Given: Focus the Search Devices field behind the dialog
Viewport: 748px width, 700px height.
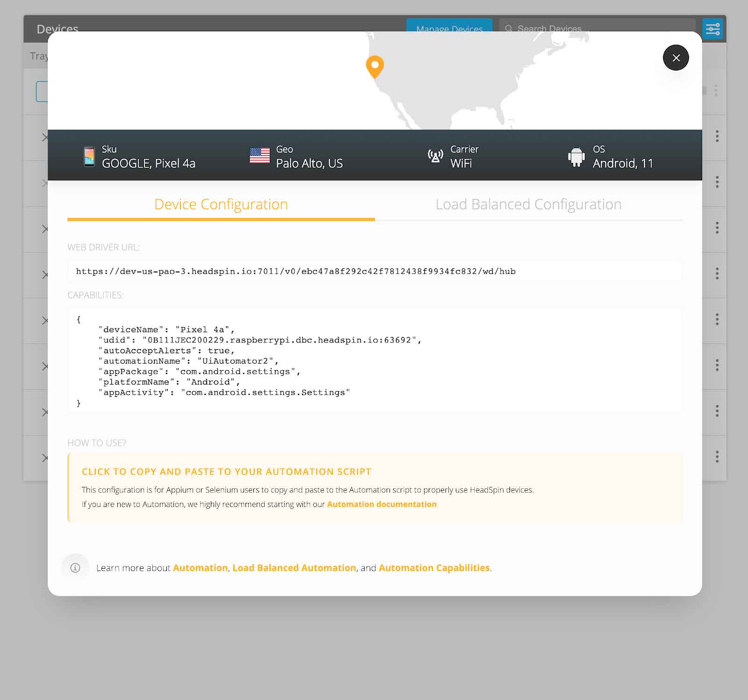Looking at the screenshot, I should [x=597, y=25].
